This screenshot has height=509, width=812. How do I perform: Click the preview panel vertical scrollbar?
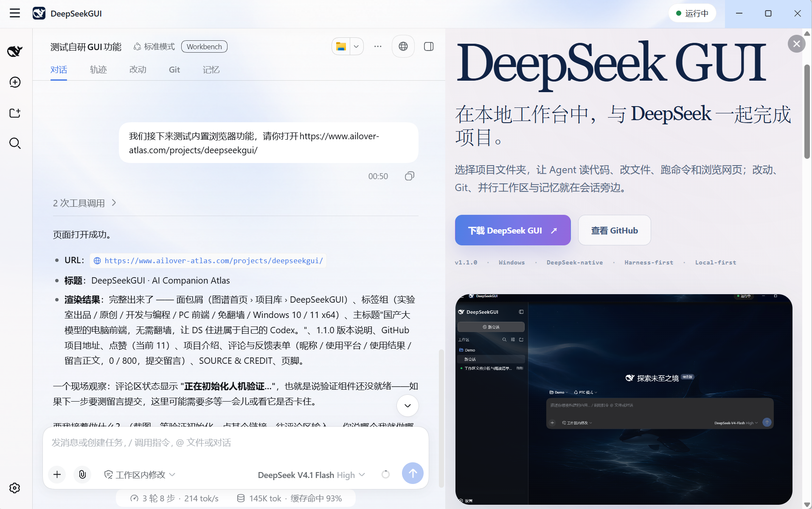tap(807, 112)
